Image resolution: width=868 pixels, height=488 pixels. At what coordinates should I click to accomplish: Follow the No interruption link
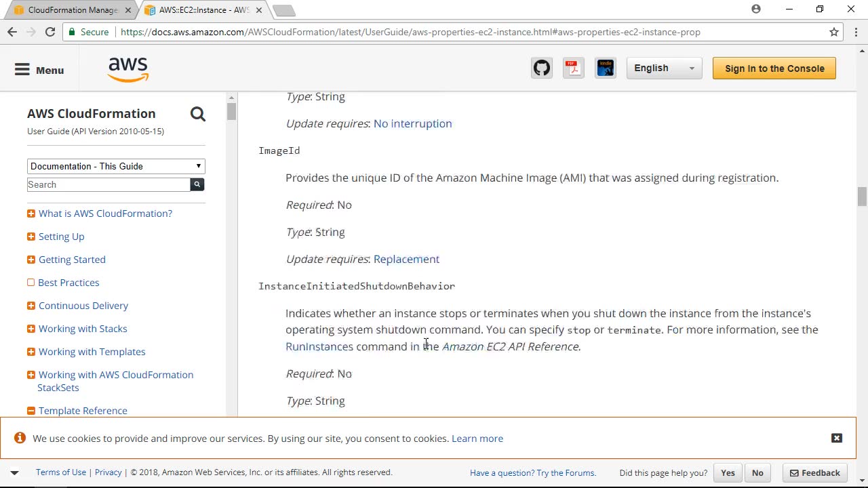pyautogui.click(x=412, y=123)
